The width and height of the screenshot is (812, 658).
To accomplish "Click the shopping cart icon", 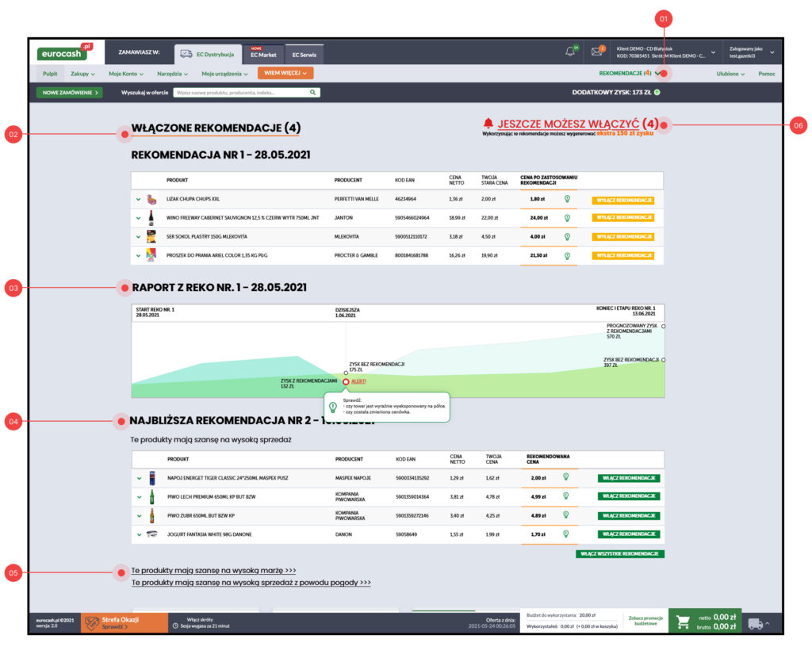I will pyautogui.click(x=683, y=622).
